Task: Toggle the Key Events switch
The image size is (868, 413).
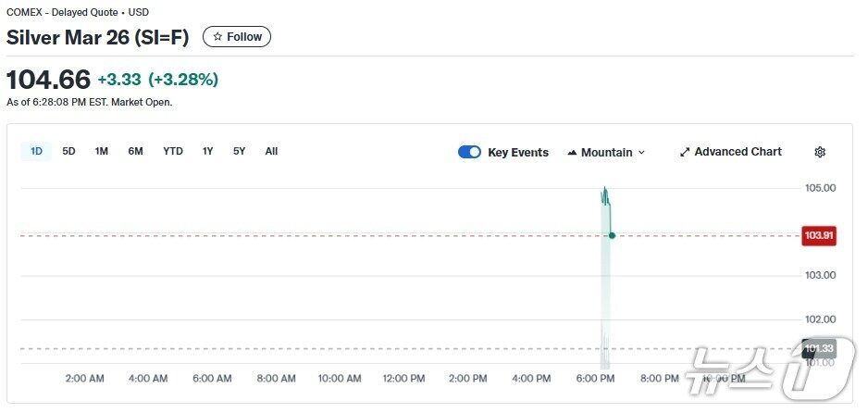Action: (x=469, y=152)
